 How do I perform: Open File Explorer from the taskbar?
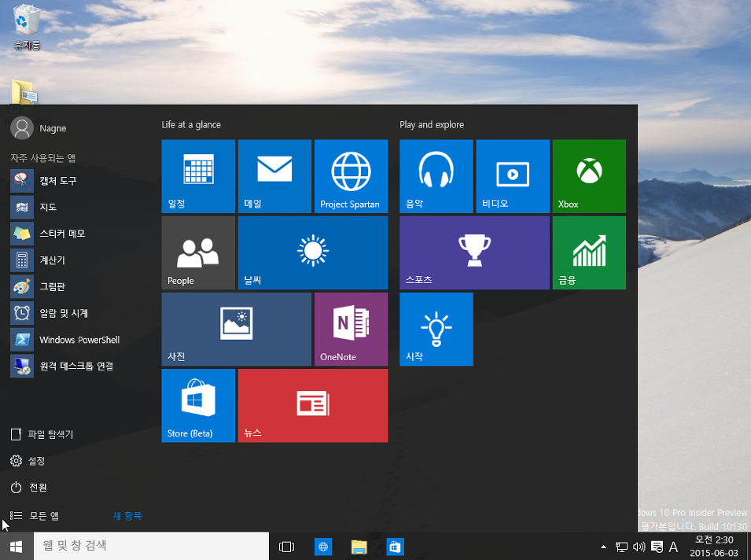click(359, 547)
